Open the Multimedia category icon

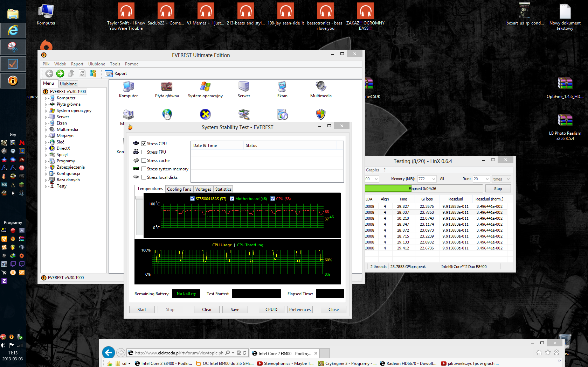pyautogui.click(x=321, y=90)
